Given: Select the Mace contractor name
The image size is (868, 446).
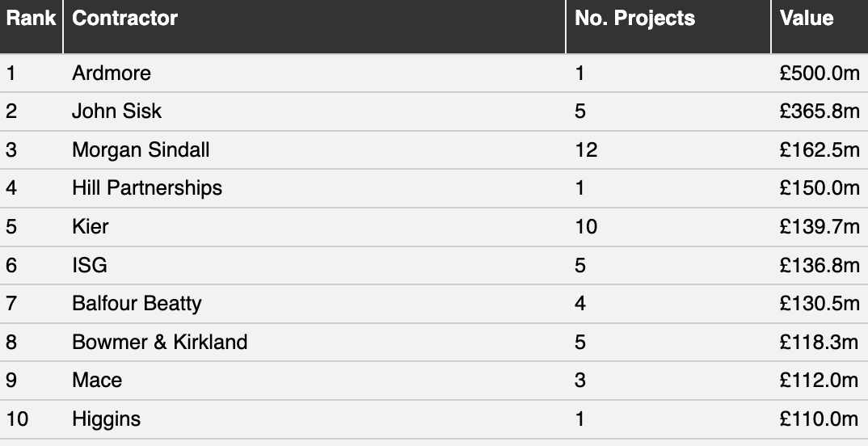Looking at the screenshot, I should pos(97,381).
